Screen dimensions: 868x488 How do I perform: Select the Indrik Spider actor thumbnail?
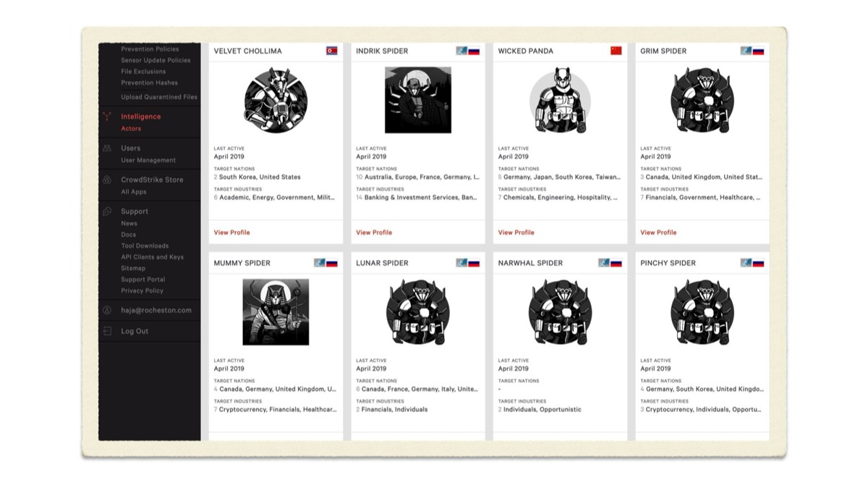(418, 100)
